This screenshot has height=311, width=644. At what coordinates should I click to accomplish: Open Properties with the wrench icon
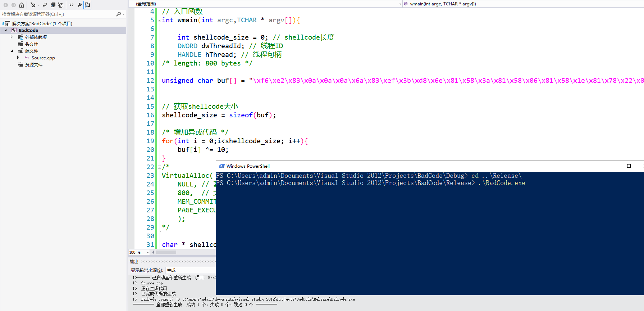(x=79, y=5)
